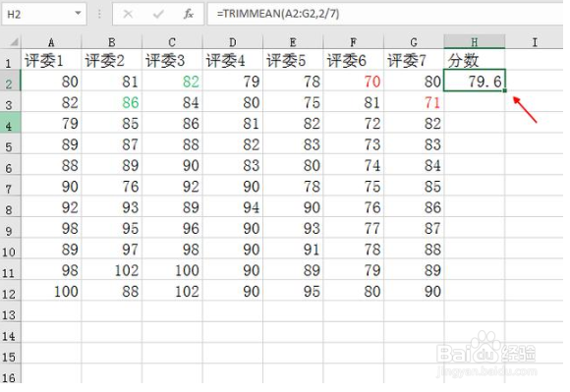Click cell D8 containing 94
The height and width of the screenshot is (392, 570).
click(x=233, y=207)
